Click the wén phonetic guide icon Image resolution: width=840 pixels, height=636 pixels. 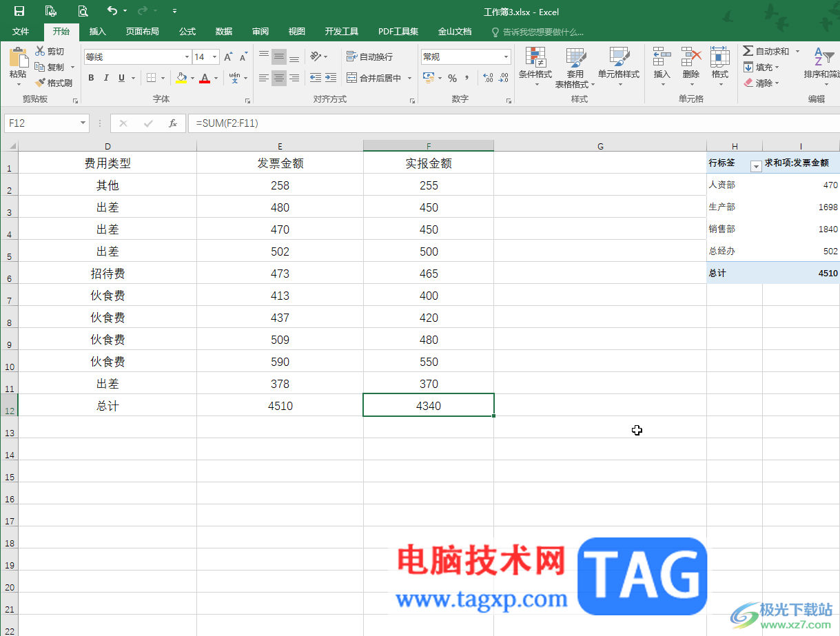coord(235,78)
